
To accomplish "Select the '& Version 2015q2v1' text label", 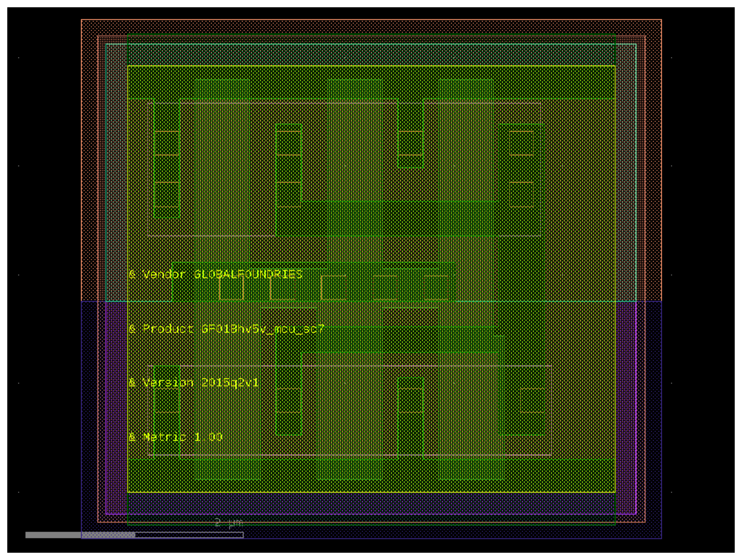I will (194, 383).
